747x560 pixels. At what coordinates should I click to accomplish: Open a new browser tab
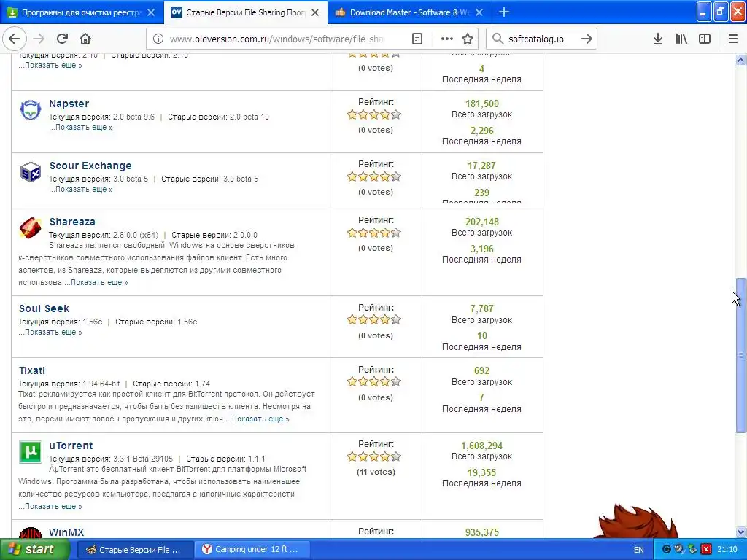[x=504, y=12]
